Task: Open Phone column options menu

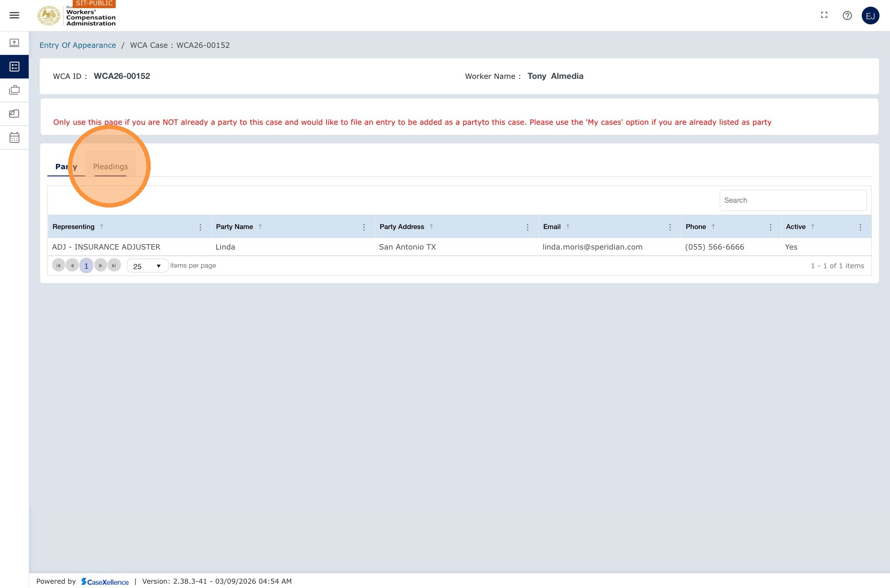Action: (770, 227)
